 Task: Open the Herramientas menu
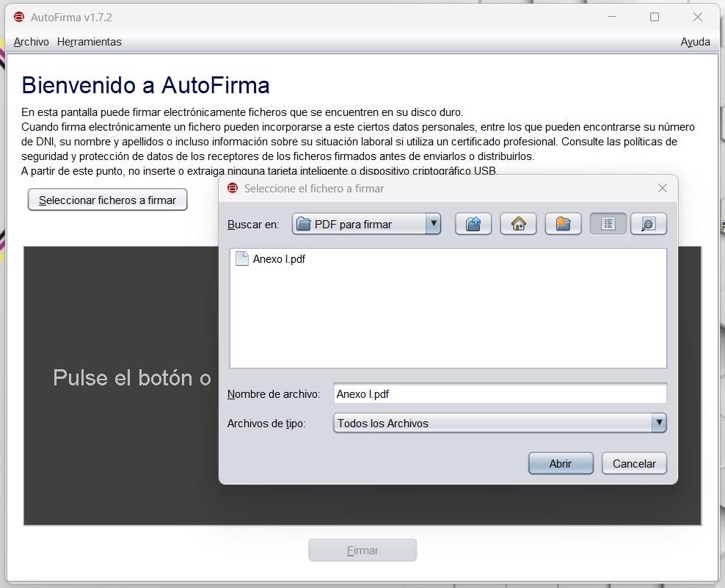coord(90,42)
